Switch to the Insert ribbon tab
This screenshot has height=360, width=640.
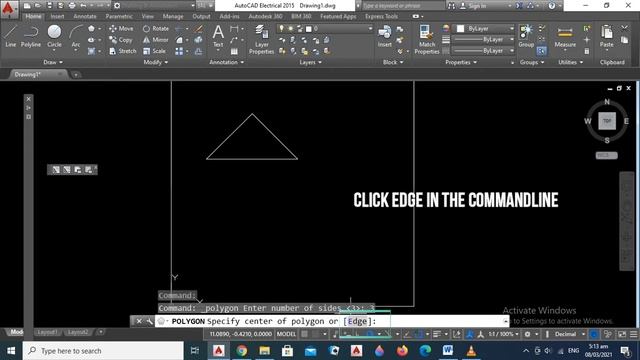pos(57,16)
